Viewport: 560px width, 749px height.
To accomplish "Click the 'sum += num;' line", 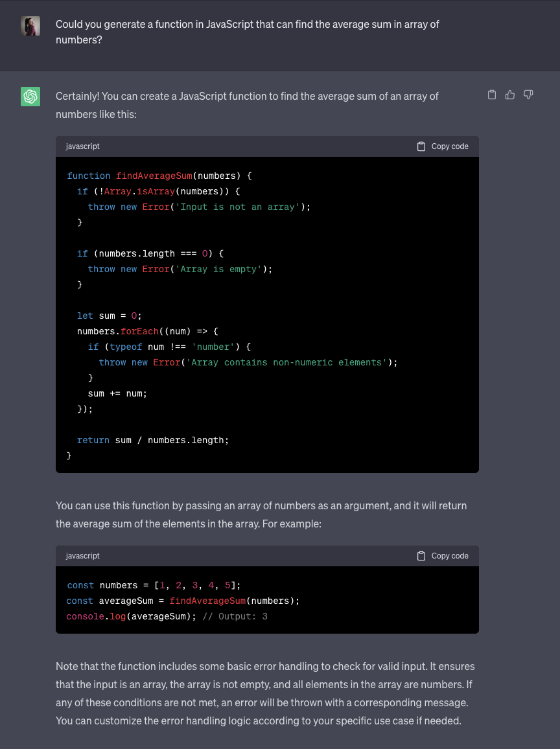I will pos(117,393).
